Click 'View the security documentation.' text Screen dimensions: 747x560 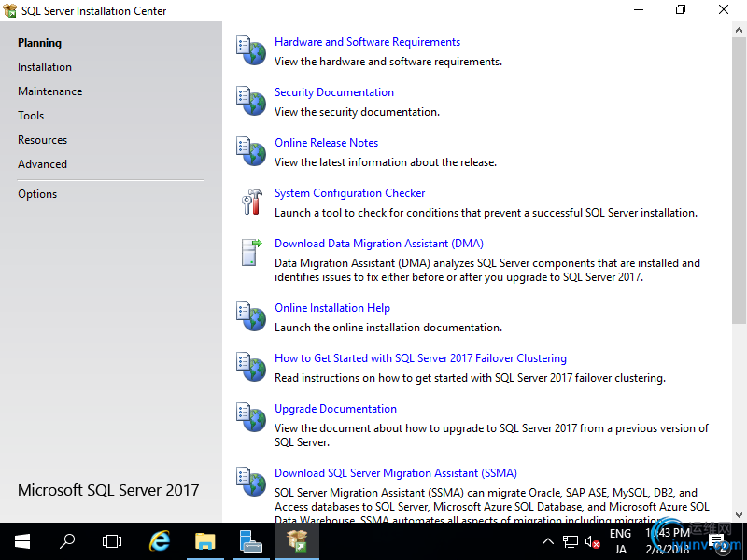pyautogui.click(x=357, y=112)
